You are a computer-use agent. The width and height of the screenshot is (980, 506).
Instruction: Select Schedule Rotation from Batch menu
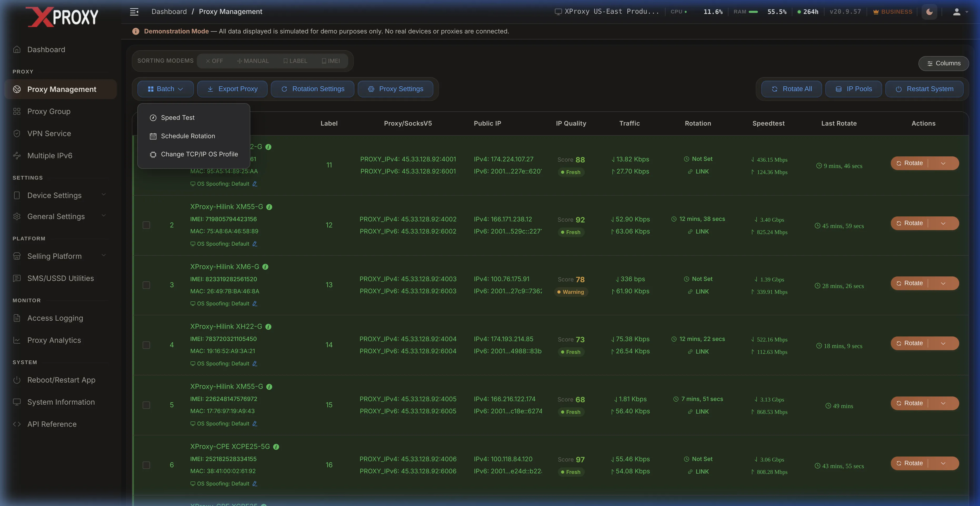click(x=194, y=136)
